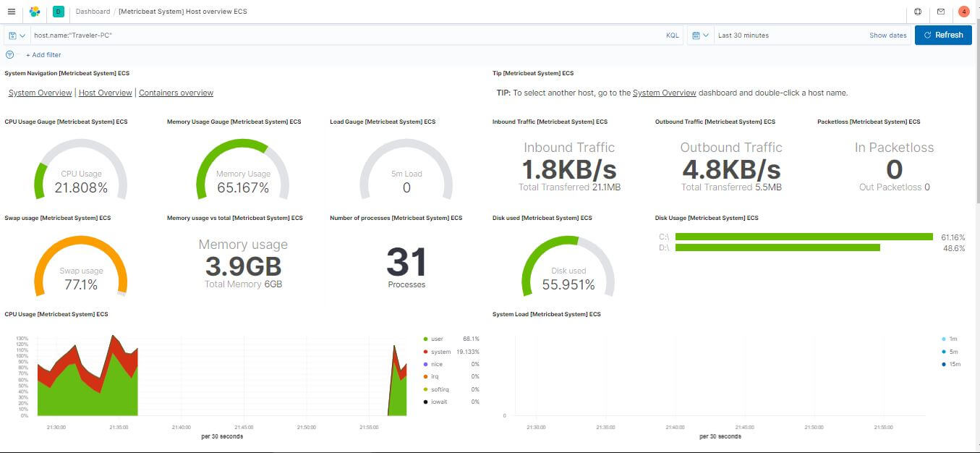Click the Elastic logo in the header
Screen dimensions: 980x453
(33, 12)
